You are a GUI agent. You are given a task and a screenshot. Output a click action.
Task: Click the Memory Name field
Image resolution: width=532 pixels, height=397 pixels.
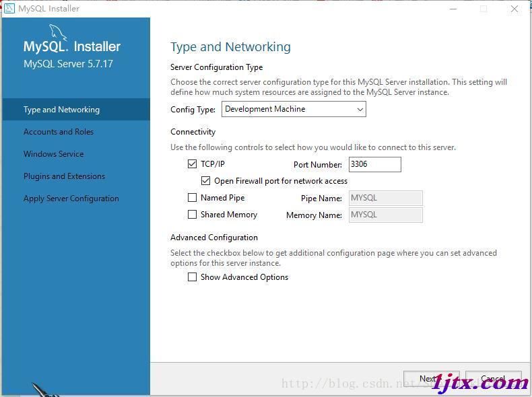coord(386,215)
